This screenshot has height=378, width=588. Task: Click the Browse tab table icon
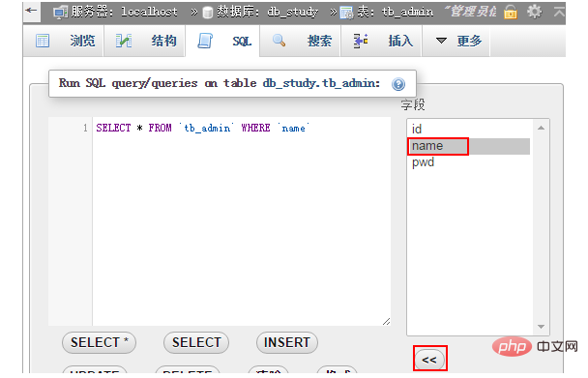43,41
